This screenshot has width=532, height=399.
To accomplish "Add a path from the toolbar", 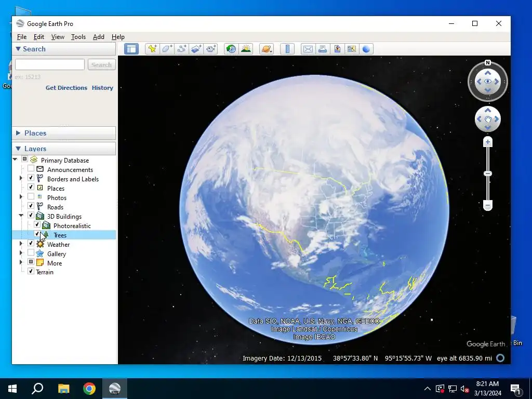I will click(x=181, y=49).
